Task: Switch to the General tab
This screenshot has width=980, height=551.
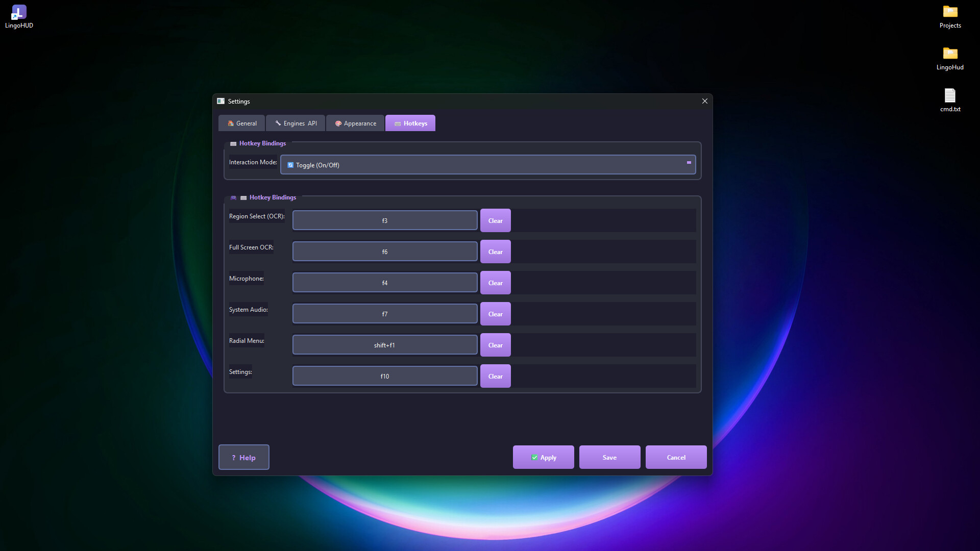Action: (x=242, y=123)
